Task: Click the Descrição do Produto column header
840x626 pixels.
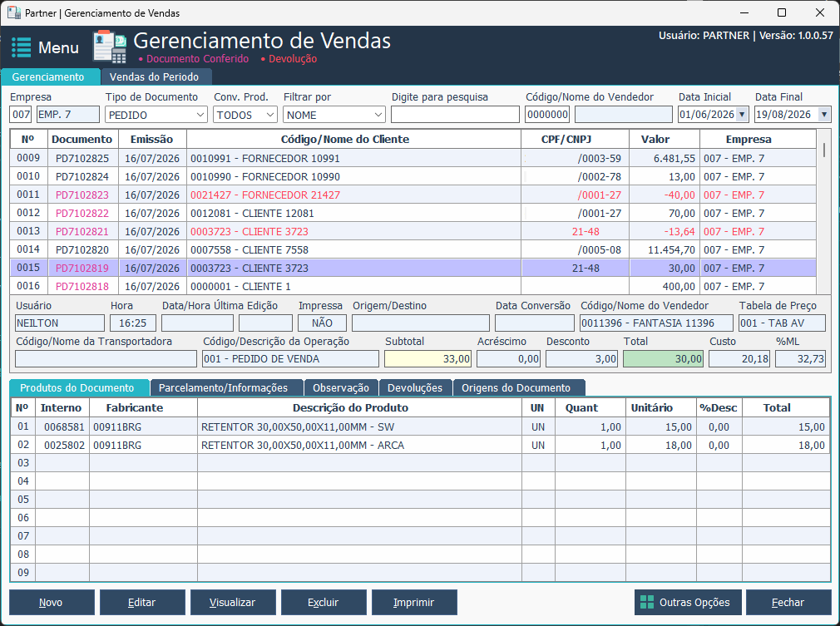Action: point(359,407)
